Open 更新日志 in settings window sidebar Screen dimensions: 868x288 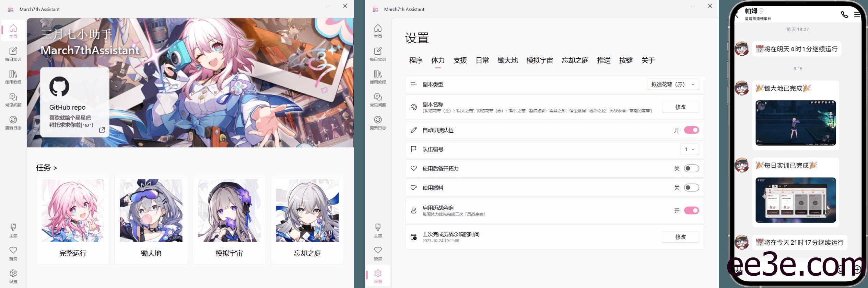tap(378, 122)
